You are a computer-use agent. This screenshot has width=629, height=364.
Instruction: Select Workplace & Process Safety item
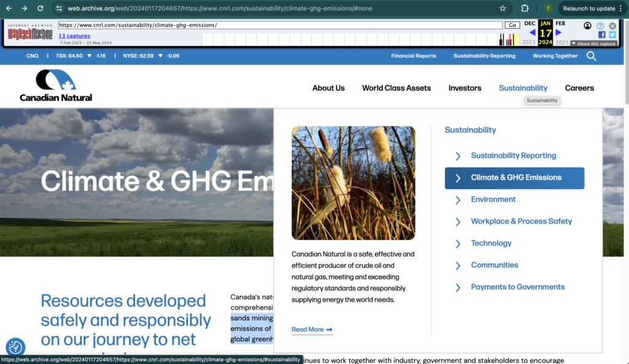tap(522, 222)
